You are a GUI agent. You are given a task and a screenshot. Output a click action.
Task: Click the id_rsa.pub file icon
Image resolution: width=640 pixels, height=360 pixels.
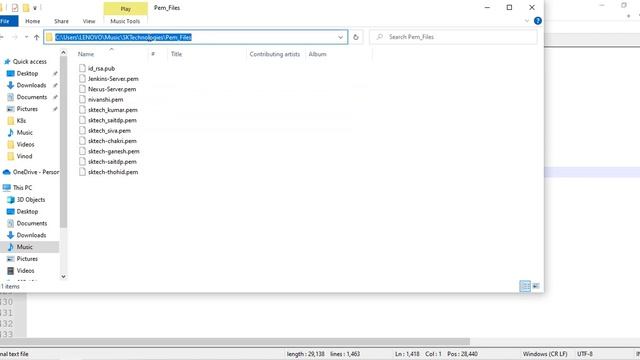[82, 68]
